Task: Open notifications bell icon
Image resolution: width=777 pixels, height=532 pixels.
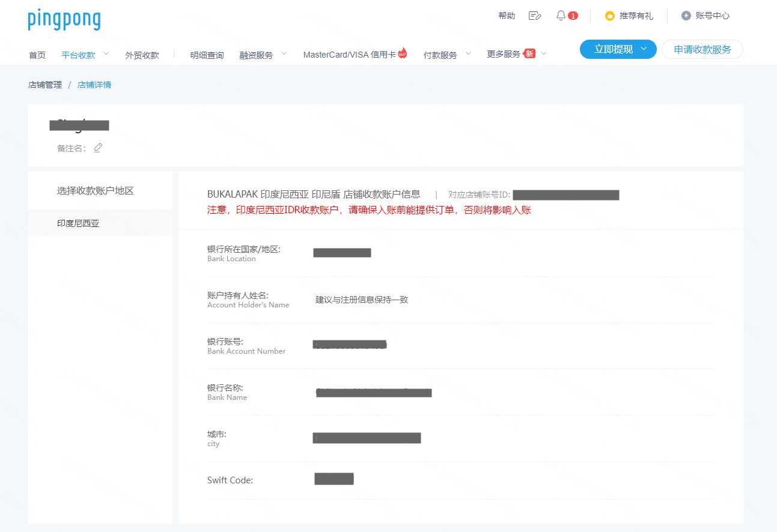Action: tap(561, 16)
